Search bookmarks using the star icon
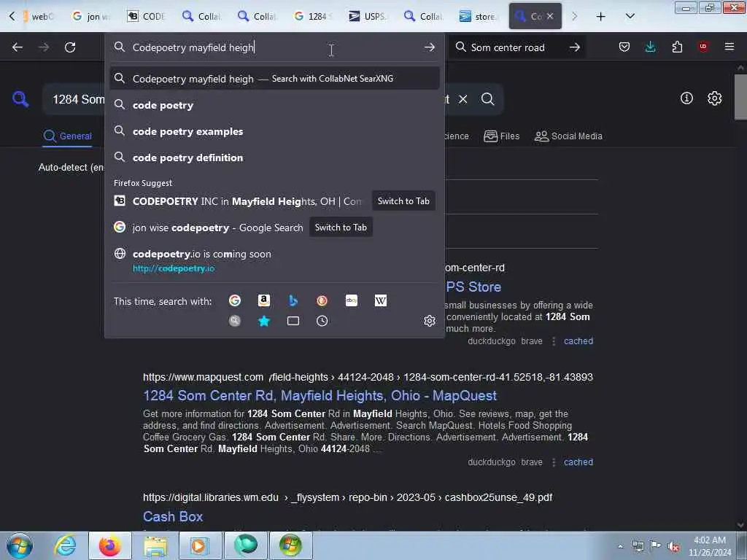This screenshot has width=747, height=560. pos(264,321)
